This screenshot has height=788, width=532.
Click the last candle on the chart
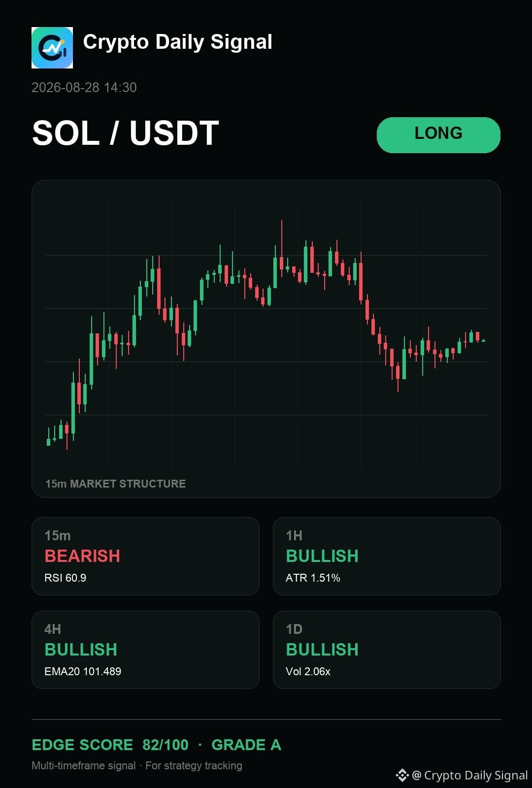[484, 340]
